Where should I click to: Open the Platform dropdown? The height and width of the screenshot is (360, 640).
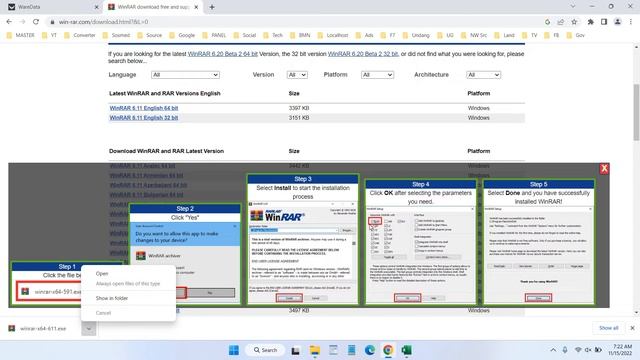(x=378, y=75)
